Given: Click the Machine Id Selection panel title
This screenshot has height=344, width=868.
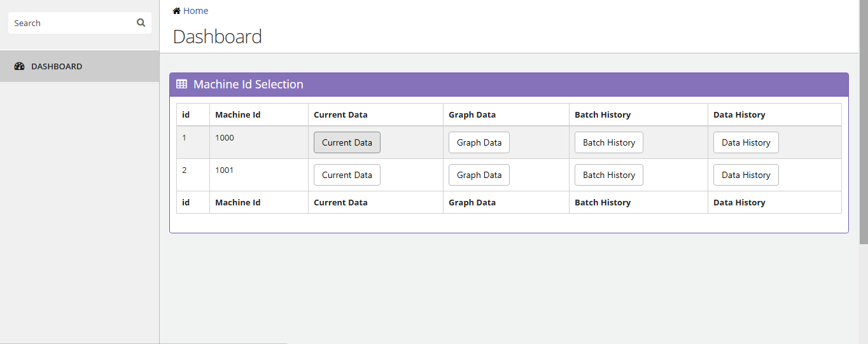Looking at the screenshot, I should (x=248, y=84).
